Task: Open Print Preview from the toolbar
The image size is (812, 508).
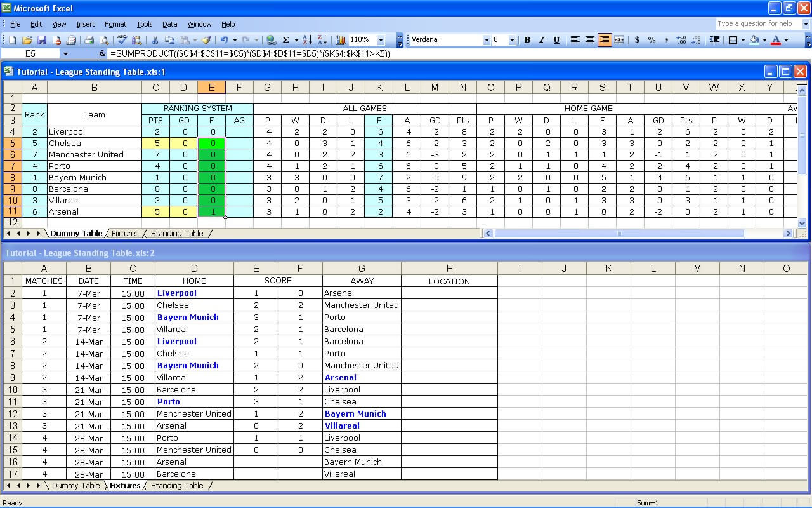Action: tap(104, 40)
